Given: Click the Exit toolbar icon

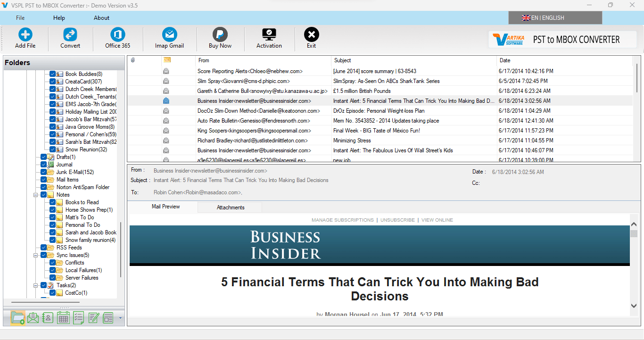Looking at the screenshot, I should (312, 35).
